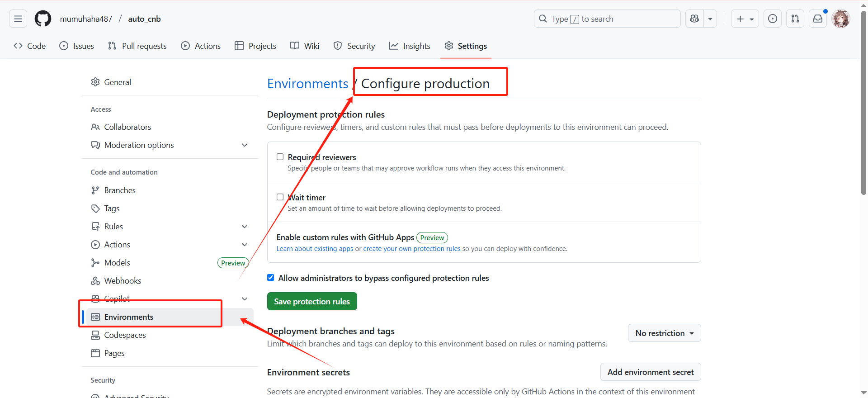Screen dimensions: 868x398
Task: Enable the Wait timer checkbox
Action: point(280,197)
